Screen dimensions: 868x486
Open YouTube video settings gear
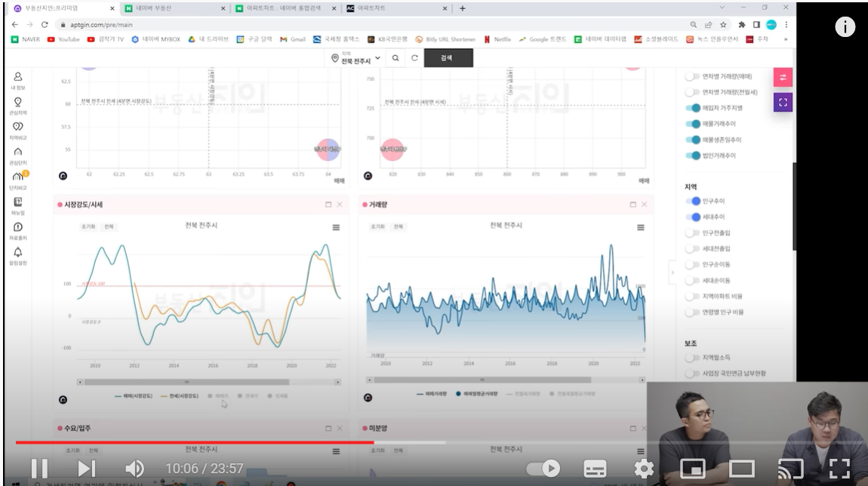(644, 469)
